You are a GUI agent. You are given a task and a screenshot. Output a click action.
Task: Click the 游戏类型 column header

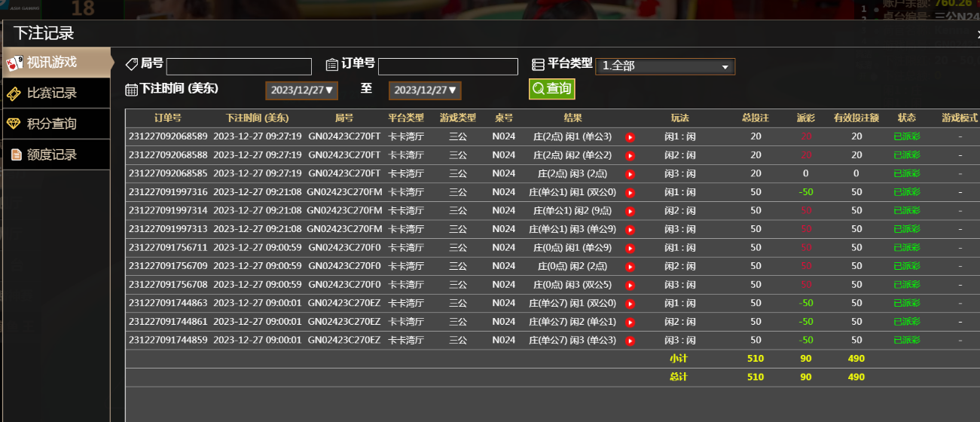pos(458,118)
